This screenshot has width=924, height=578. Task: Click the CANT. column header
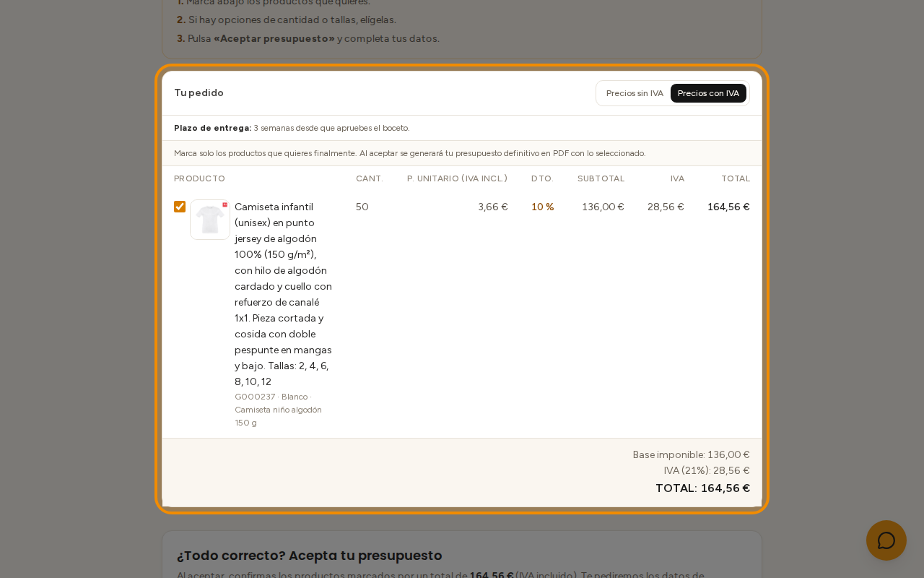point(370,178)
